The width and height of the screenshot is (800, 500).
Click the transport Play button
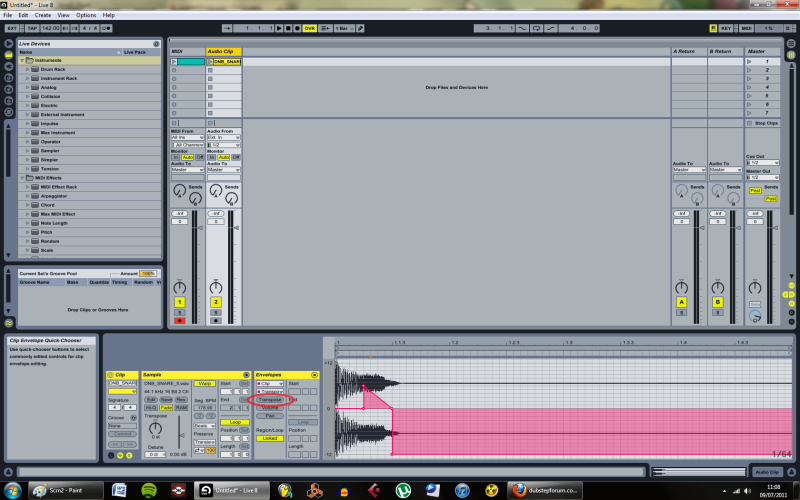point(279,29)
